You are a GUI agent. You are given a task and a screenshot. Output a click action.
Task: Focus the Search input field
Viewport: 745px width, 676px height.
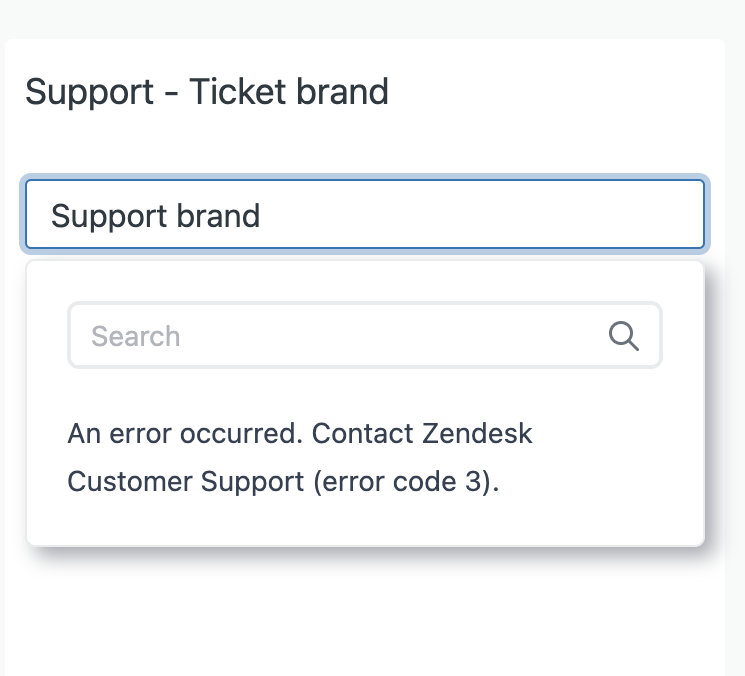click(x=340, y=336)
